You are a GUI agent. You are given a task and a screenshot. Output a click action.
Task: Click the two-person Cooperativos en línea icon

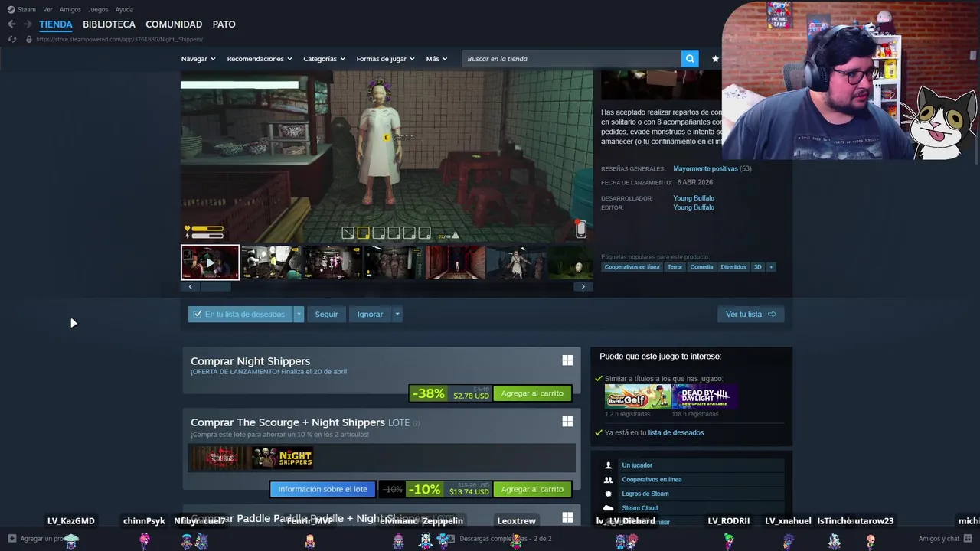[x=609, y=480]
